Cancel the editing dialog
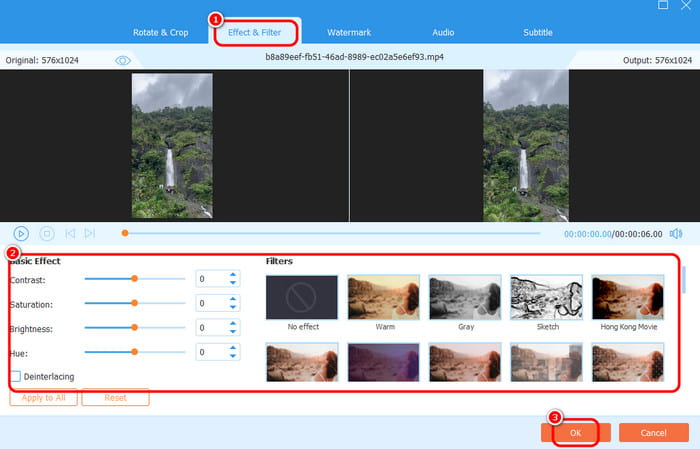The width and height of the screenshot is (700, 449). (654, 432)
